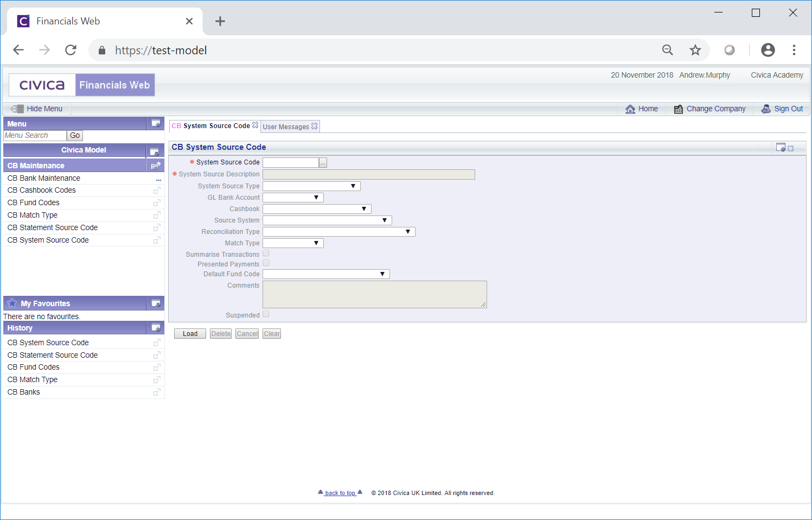Go back in browser history

tap(18, 50)
